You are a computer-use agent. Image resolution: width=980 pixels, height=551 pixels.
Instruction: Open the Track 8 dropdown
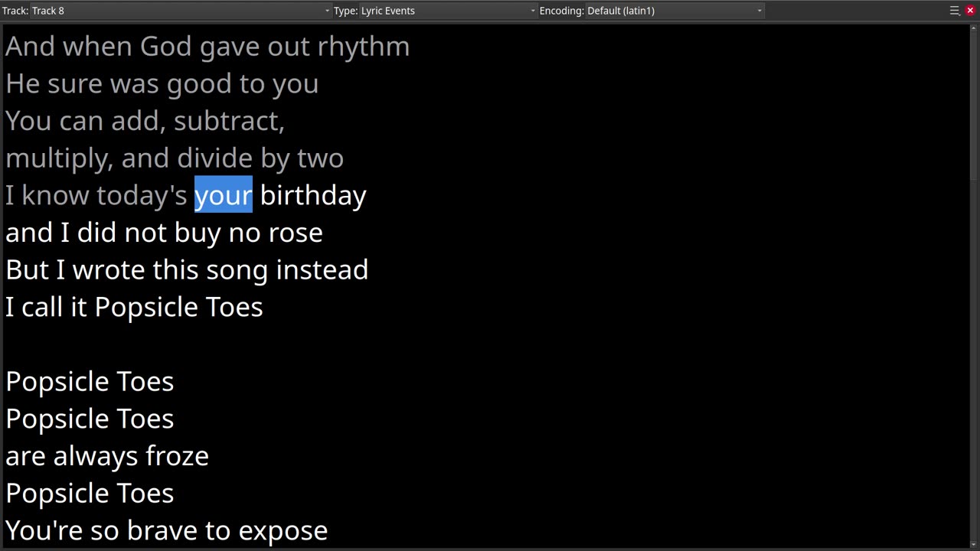(181, 11)
